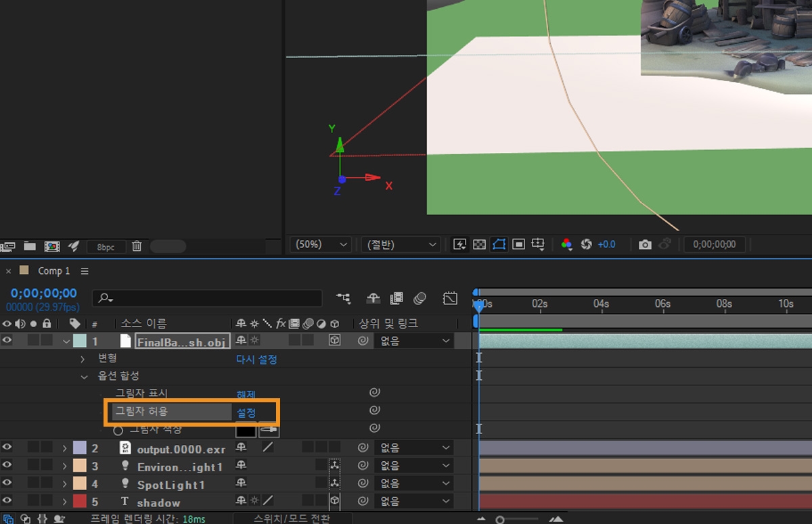812x524 pixels.
Task: Toggle frame blending for the composition
Action: point(397,298)
